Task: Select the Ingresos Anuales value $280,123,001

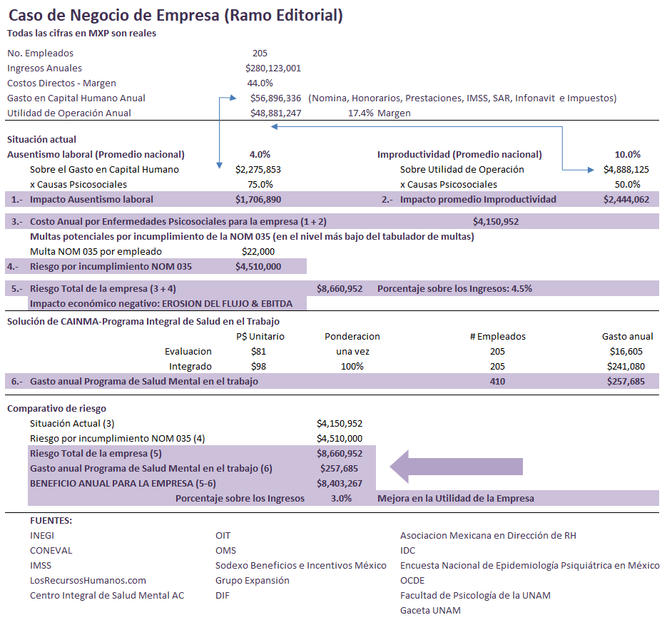Action: tap(273, 68)
